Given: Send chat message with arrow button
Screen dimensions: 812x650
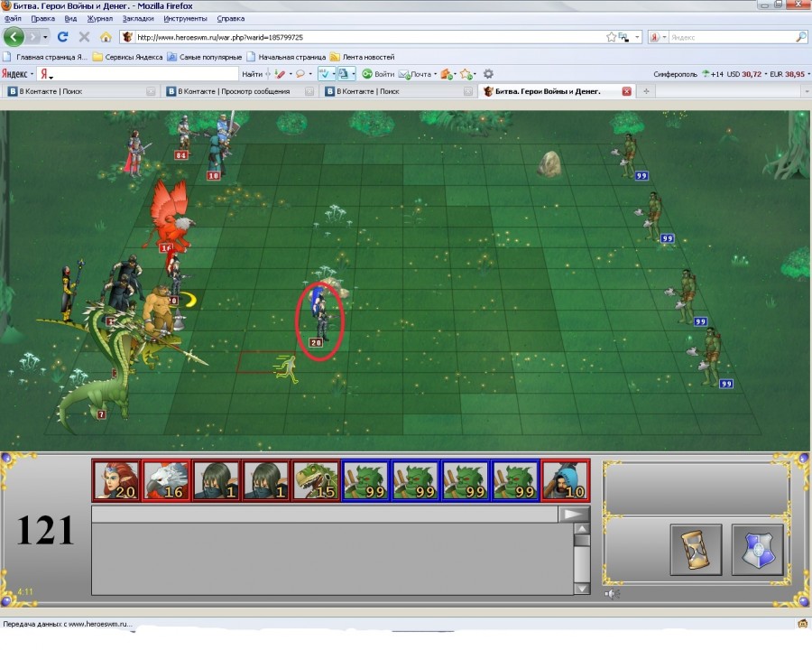Looking at the screenshot, I should [x=573, y=514].
